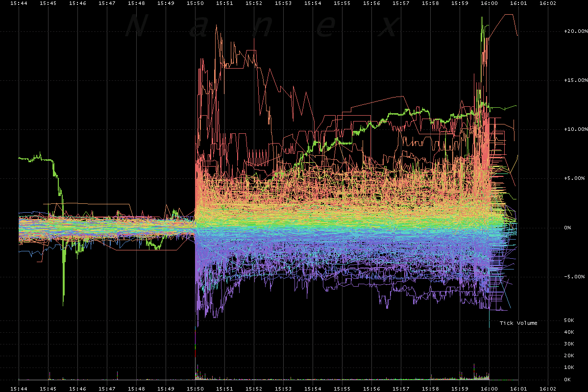This screenshot has width=588, height=392.
Task: Click the 15:56 label on bottom time axis
Action: [x=371, y=389]
